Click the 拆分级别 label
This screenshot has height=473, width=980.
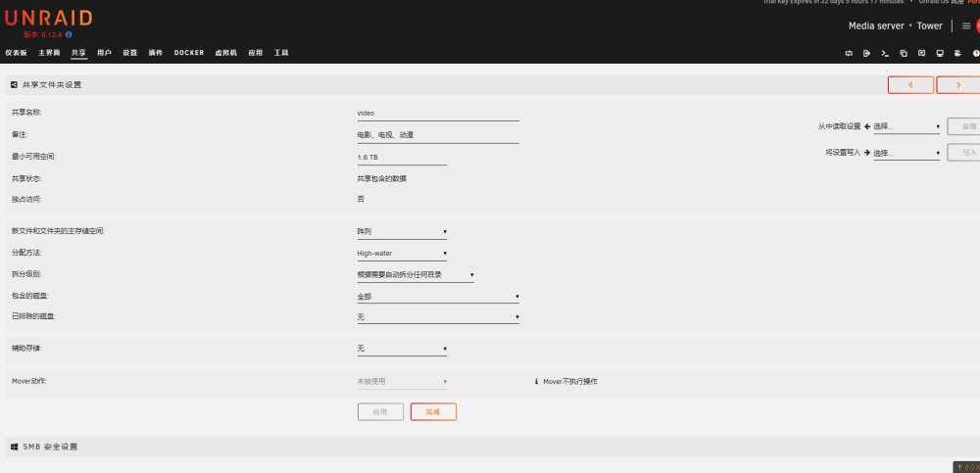(x=26, y=274)
